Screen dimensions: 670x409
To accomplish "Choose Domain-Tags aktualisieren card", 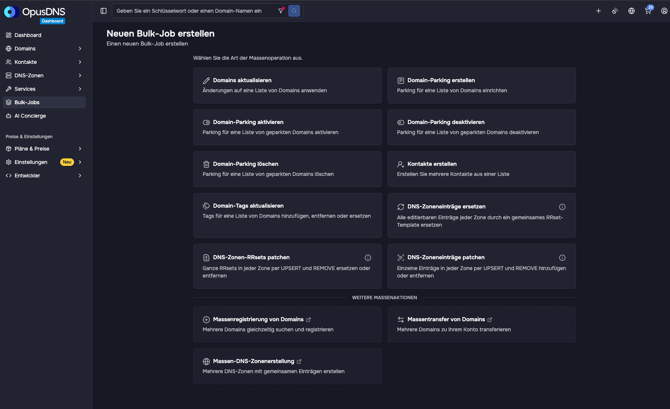I will tap(287, 215).
